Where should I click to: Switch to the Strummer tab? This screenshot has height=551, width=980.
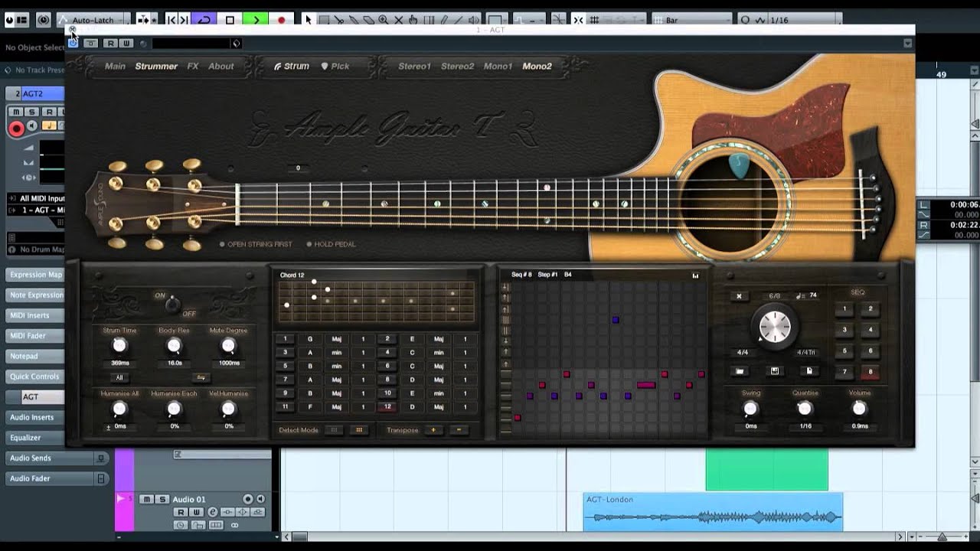click(x=156, y=67)
